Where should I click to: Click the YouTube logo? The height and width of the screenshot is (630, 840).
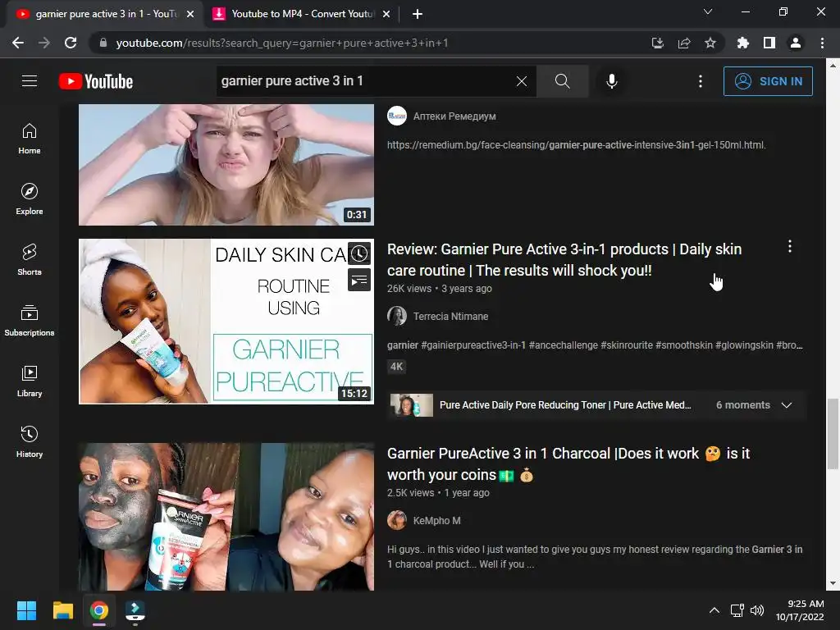pos(96,81)
